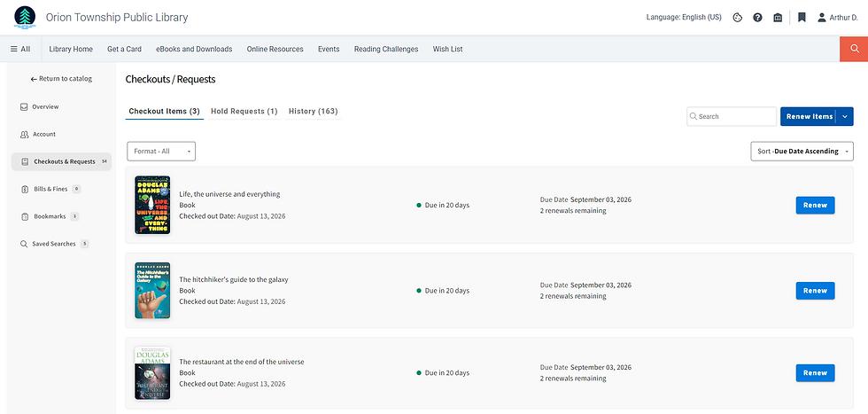Open Online Resources menu item
The height and width of the screenshot is (414, 868).
[x=275, y=49]
